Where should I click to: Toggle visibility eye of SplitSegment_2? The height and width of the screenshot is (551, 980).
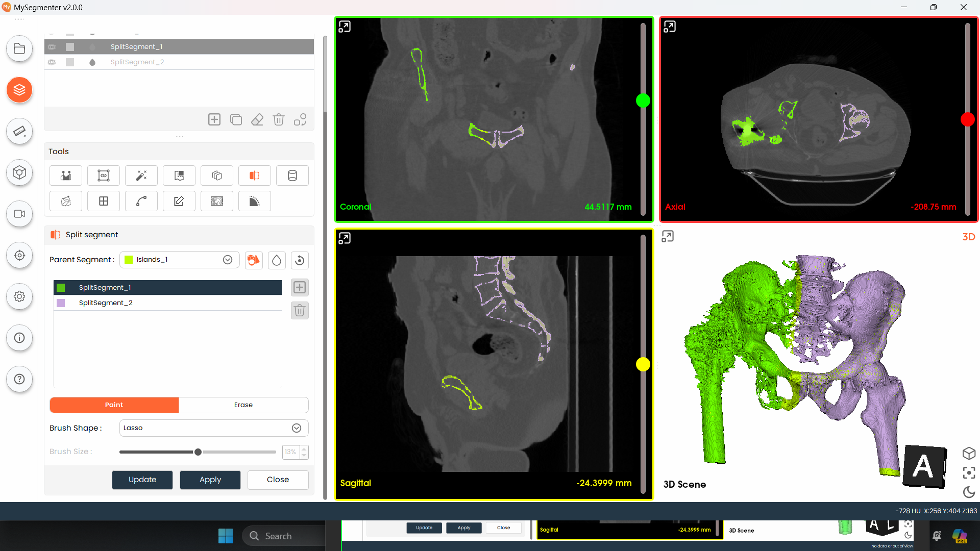(x=52, y=62)
